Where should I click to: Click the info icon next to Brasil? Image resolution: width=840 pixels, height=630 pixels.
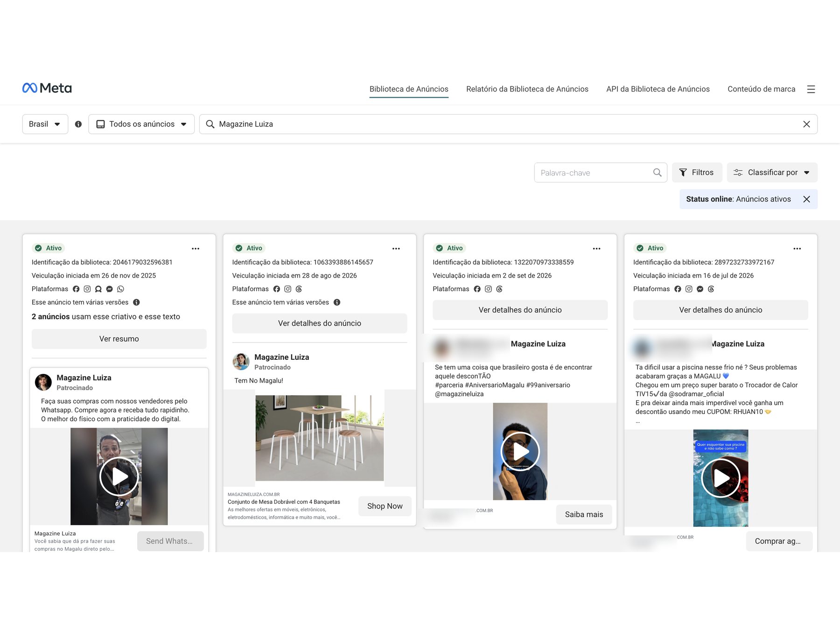tap(78, 124)
